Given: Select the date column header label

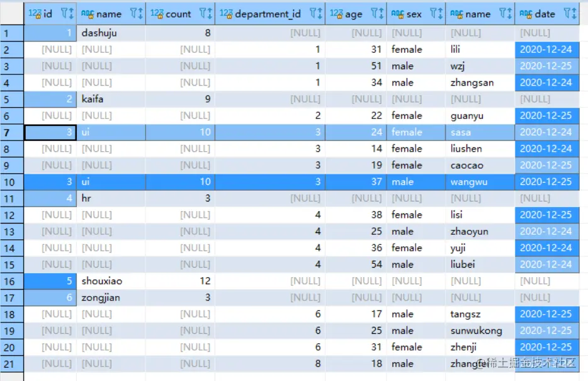Looking at the screenshot, I should point(545,14).
